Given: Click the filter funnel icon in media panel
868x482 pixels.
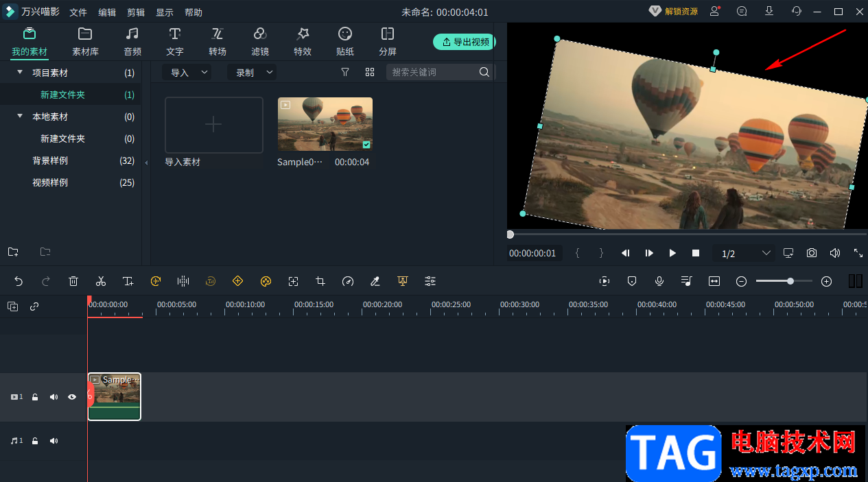Looking at the screenshot, I should (x=345, y=72).
